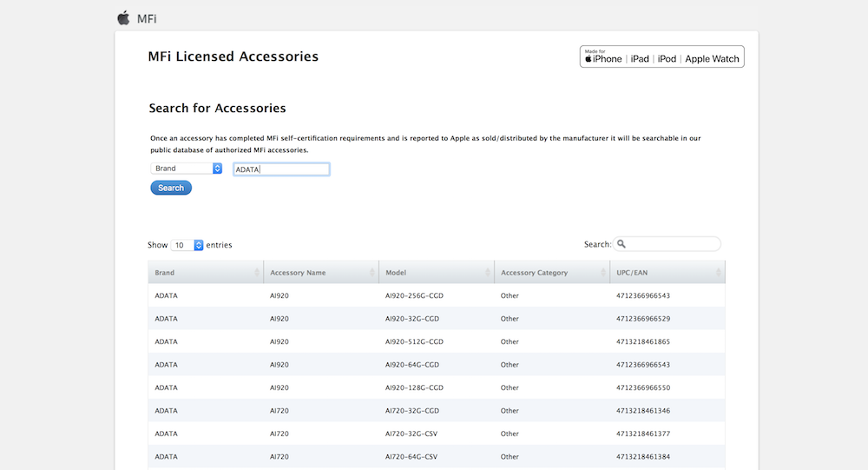Click the blue Search button

coord(171,188)
